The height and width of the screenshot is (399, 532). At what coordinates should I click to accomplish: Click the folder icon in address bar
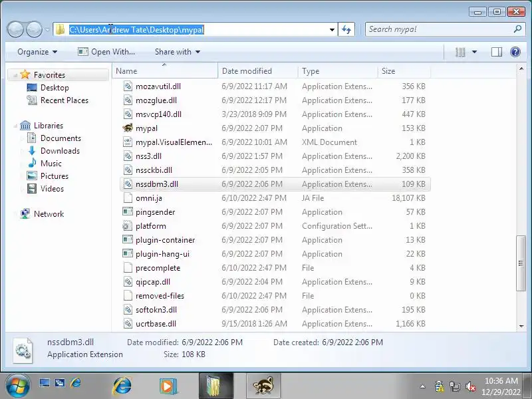tap(60, 29)
